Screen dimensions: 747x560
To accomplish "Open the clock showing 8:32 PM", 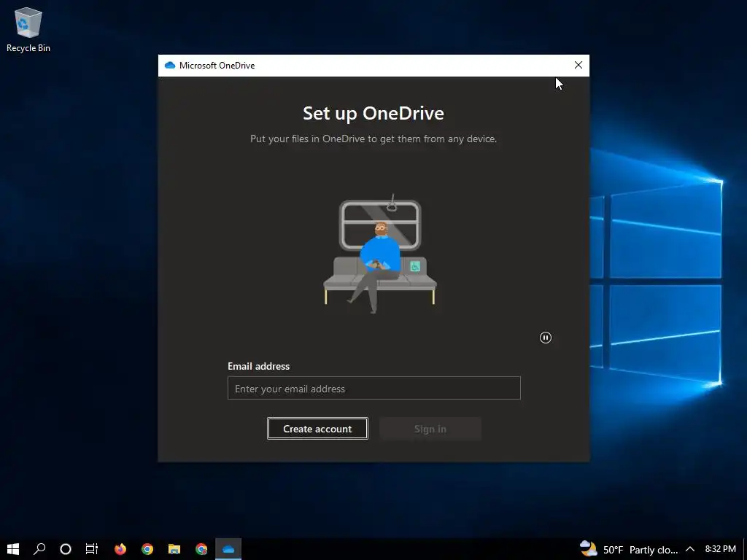I will click(720, 549).
